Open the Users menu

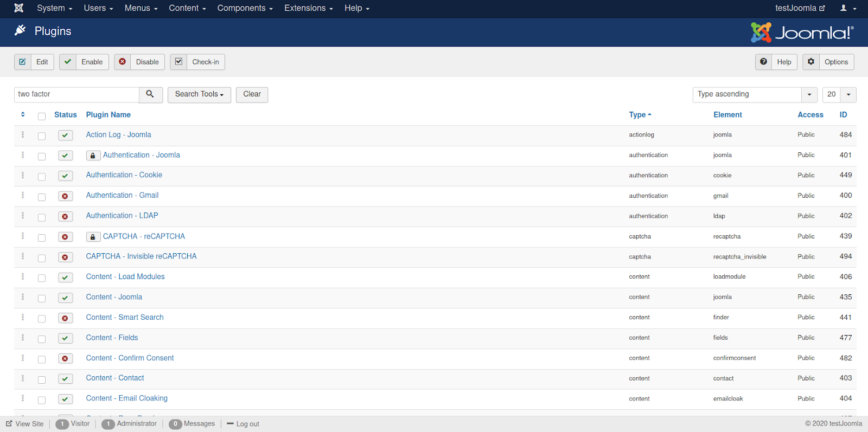(x=98, y=8)
